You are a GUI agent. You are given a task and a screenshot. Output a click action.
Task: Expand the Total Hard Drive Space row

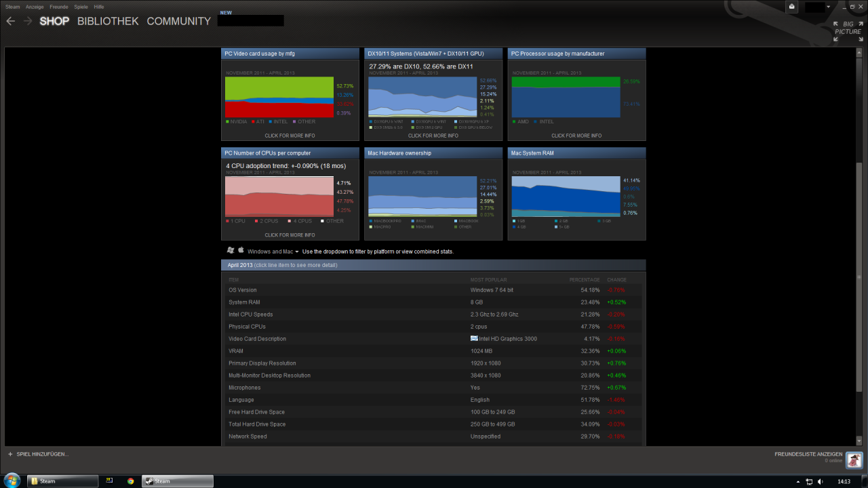click(x=433, y=424)
